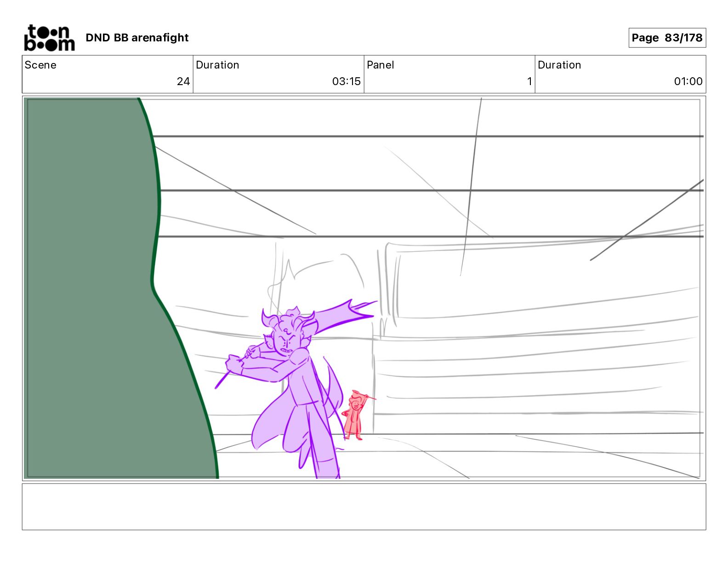Click the scene duration value '03:15'

tap(347, 81)
